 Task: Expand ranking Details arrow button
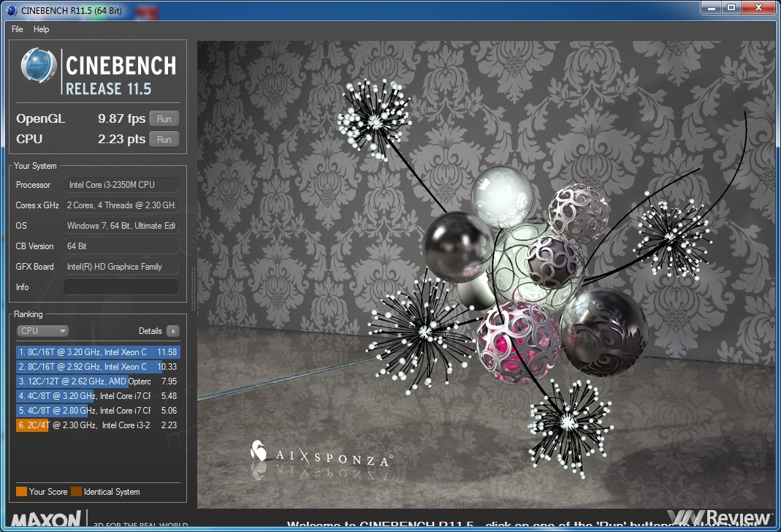coord(173,331)
